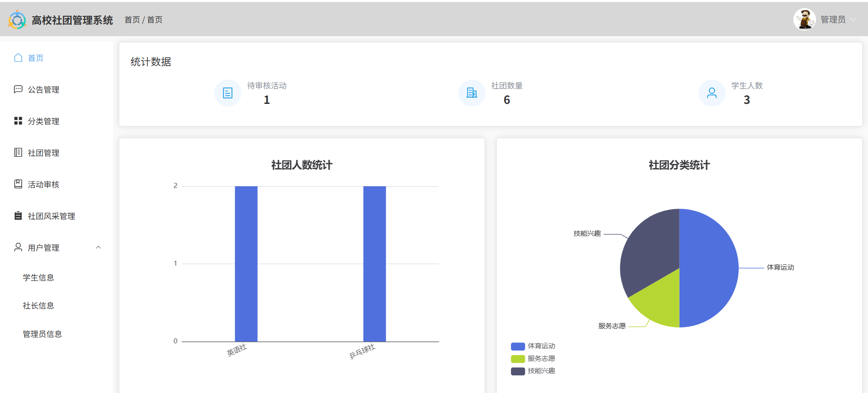
Task: Collapse the 用户管理 submenu chevron
Action: coord(98,248)
